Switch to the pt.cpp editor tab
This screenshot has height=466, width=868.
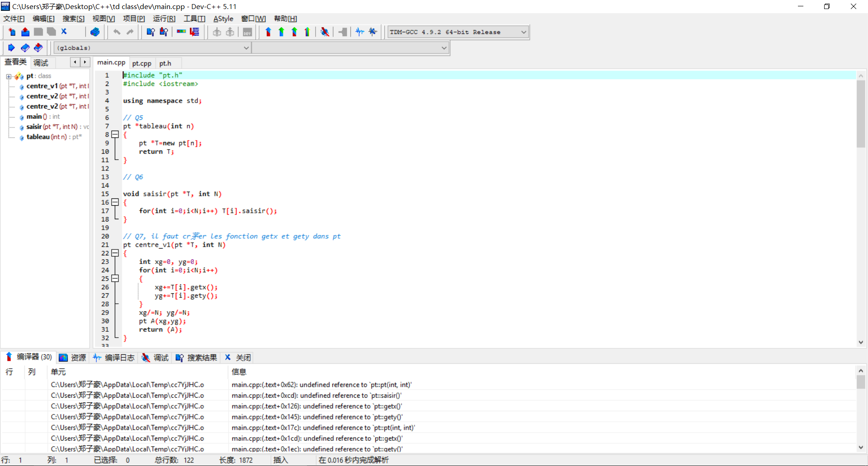pyautogui.click(x=142, y=63)
